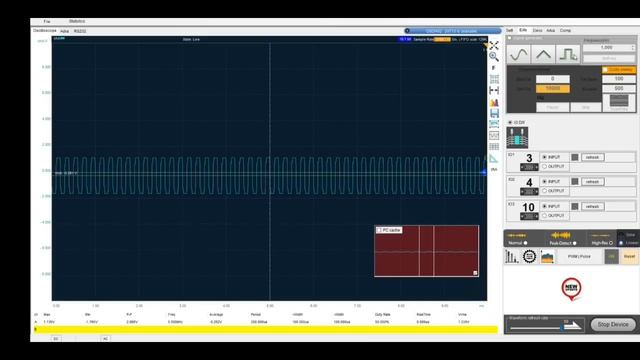Select High-Res acquisition mode

coord(611,243)
